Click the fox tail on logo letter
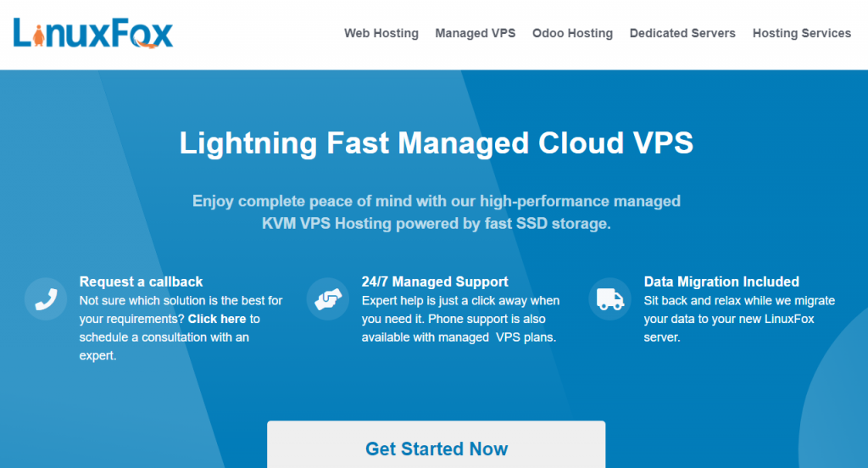The width and height of the screenshot is (868, 468). pyautogui.click(x=146, y=44)
